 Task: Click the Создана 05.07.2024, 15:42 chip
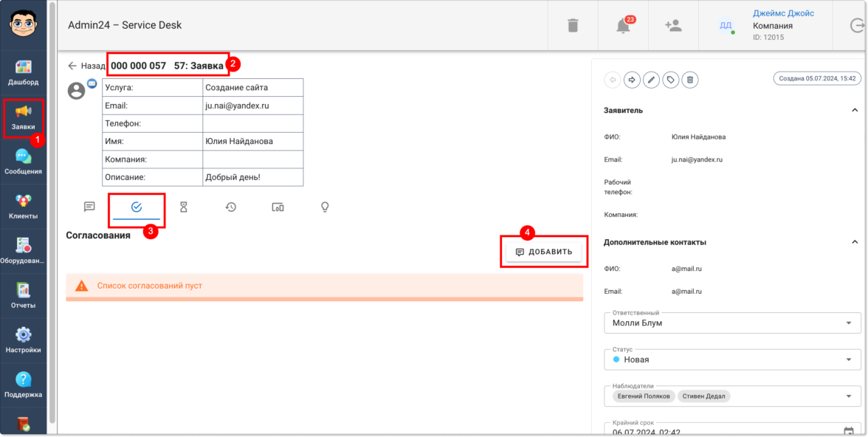point(817,79)
